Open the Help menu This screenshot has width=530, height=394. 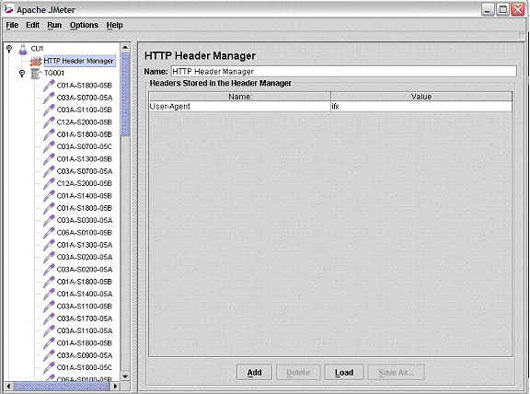click(115, 25)
